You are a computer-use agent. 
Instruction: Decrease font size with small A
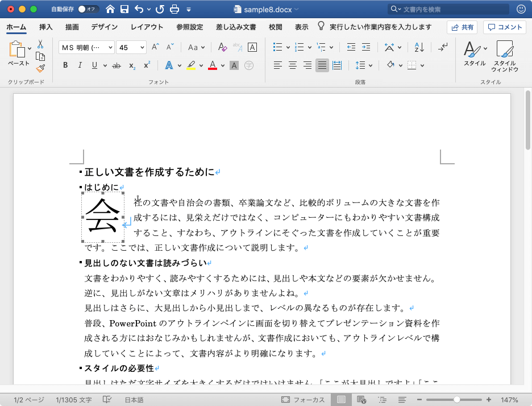(170, 47)
